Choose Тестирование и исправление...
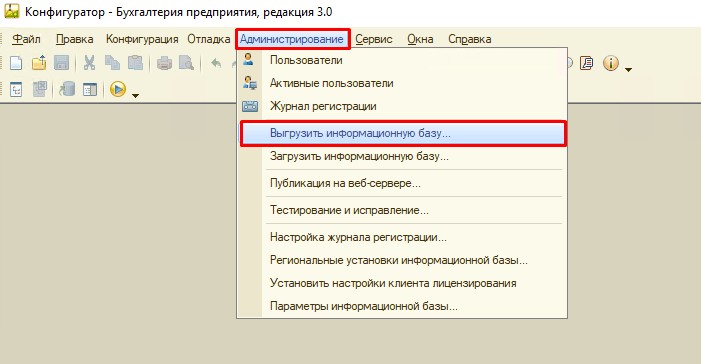The image size is (701, 364). 402,210
